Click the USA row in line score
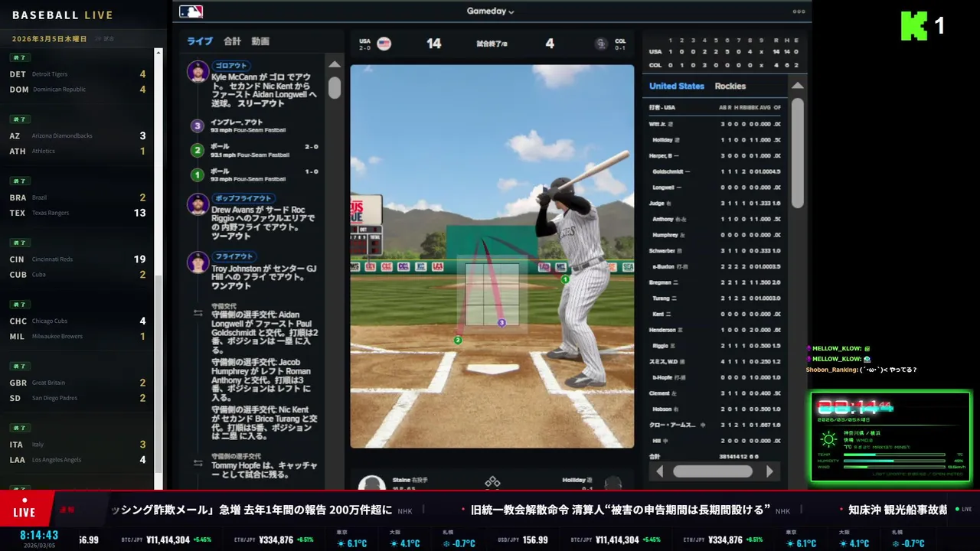The width and height of the screenshot is (980, 551). click(724, 52)
